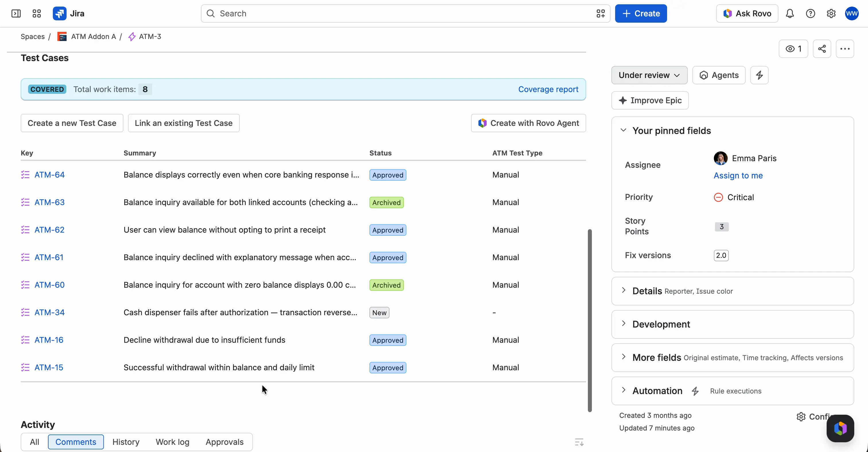Screen dimensions: 868x452
Task: Open the three-dot more actions menu
Action: point(845,49)
